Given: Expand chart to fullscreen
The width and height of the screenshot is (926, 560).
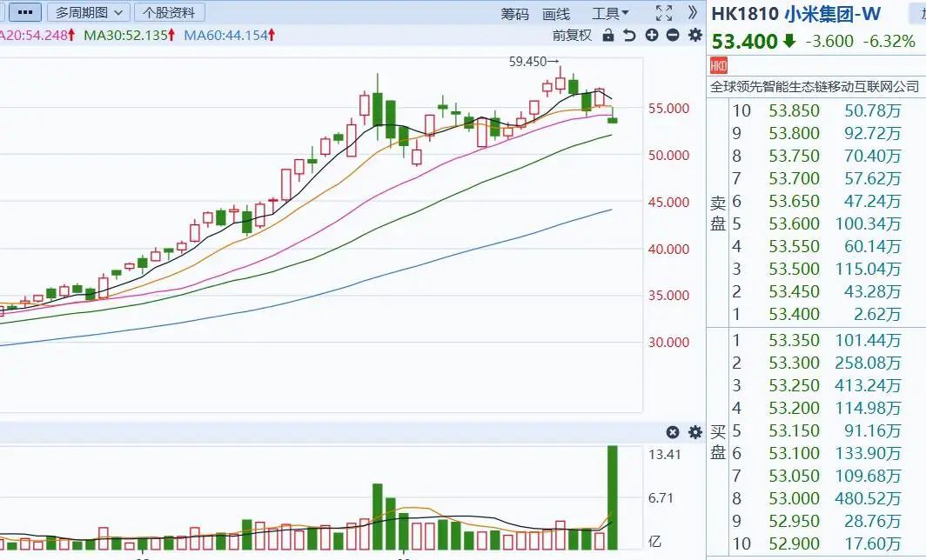Looking at the screenshot, I should point(663,13).
